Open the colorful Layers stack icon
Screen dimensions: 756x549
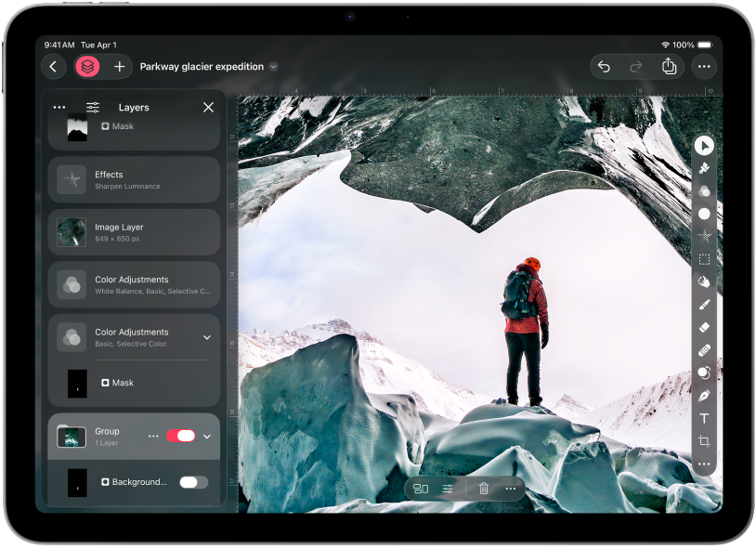[x=87, y=66]
